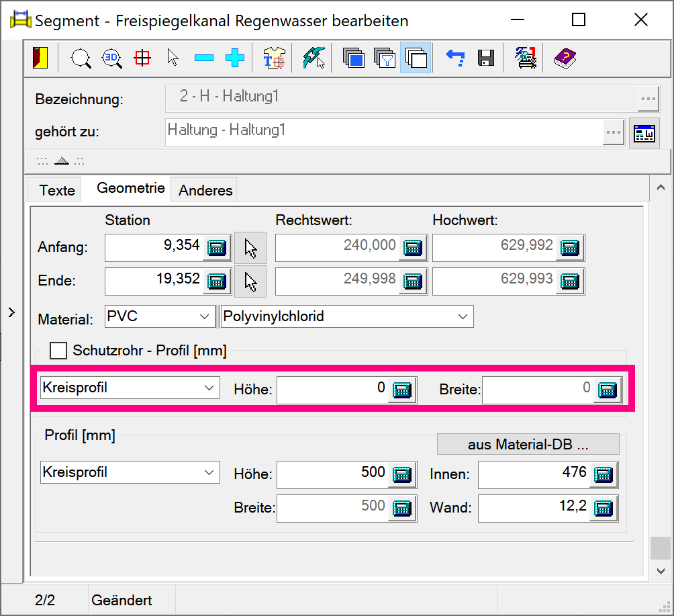Click the 'aus Material-DB ...' button
674x616 pixels.
528,444
